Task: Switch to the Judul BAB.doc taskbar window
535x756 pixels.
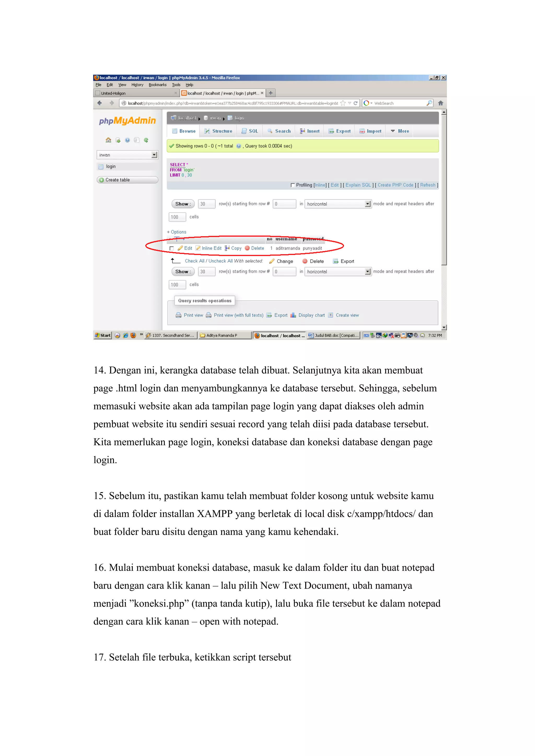Action: (x=333, y=335)
